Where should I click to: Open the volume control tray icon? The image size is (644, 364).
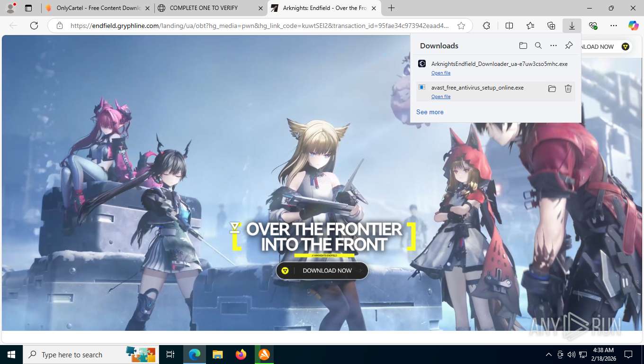click(572, 355)
